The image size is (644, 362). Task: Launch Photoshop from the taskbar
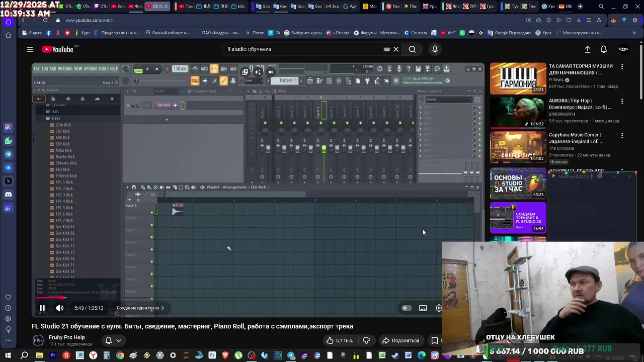coord(212,355)
